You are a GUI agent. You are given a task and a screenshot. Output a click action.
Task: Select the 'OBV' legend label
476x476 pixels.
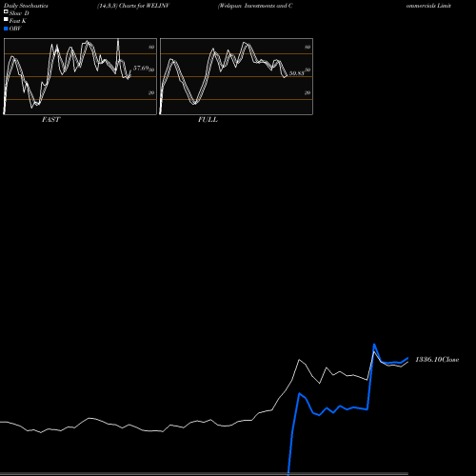[x=15, y=29]
